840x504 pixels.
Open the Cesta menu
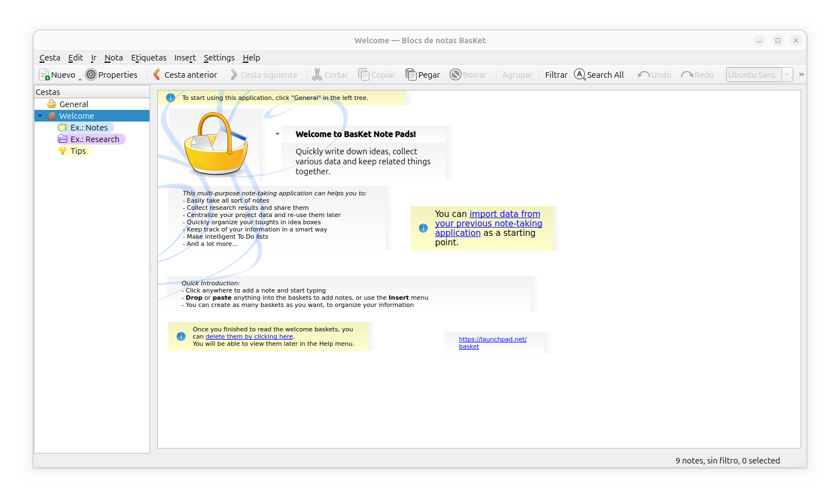click(x=50, y=58)
